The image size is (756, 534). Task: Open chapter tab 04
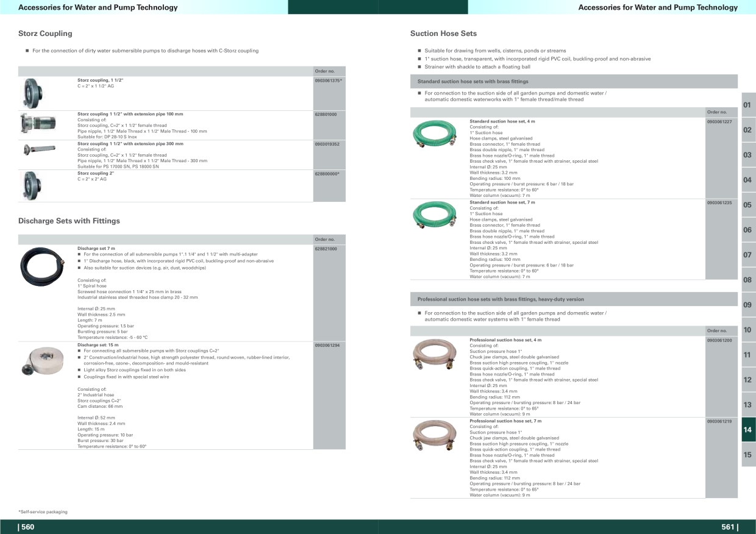pos(748,180)
